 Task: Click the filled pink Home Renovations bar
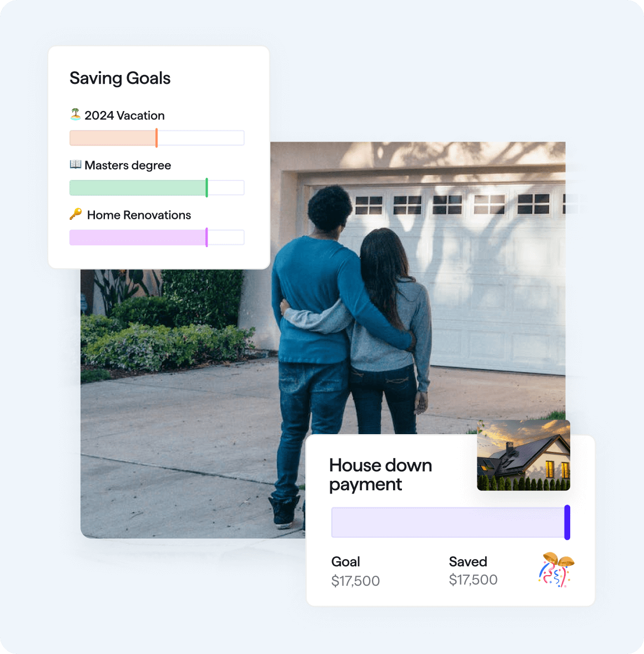(x=137, y=237)
